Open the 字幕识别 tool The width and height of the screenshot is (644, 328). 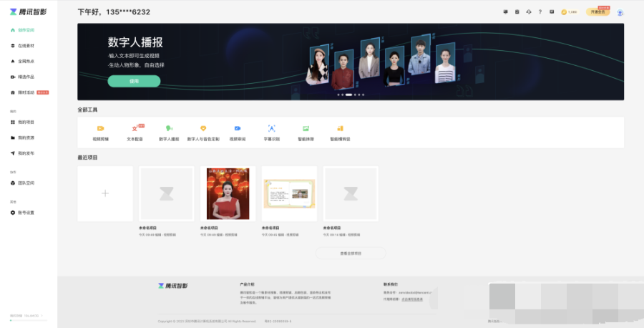click(x=271, y=133)
